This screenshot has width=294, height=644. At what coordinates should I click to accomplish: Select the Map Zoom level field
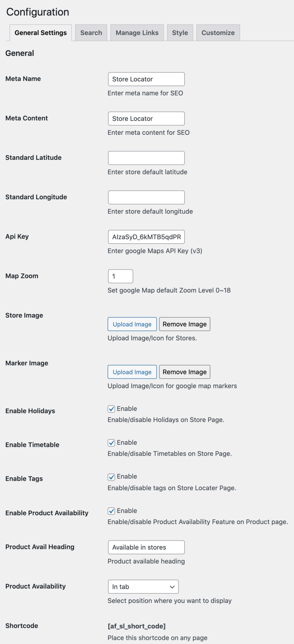(x=120, y=276)
